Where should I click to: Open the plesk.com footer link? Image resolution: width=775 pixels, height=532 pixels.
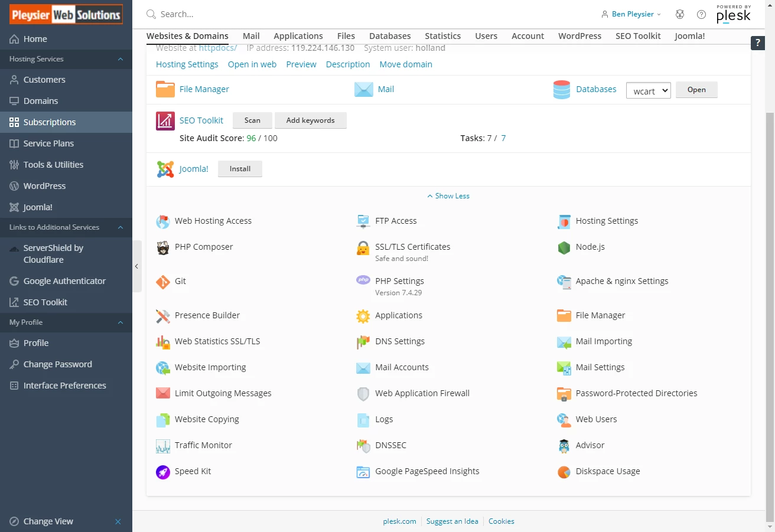(400, 521)
